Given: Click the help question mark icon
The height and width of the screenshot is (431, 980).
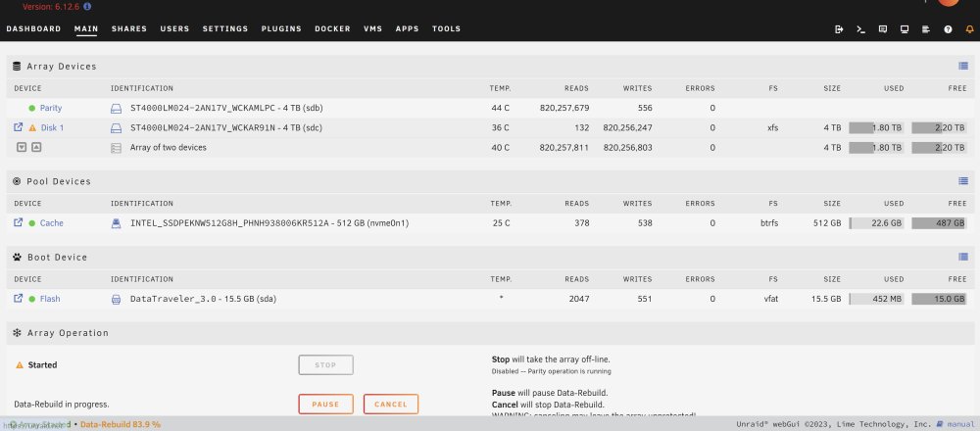Looking at the screenshot, I should point(948,28).
